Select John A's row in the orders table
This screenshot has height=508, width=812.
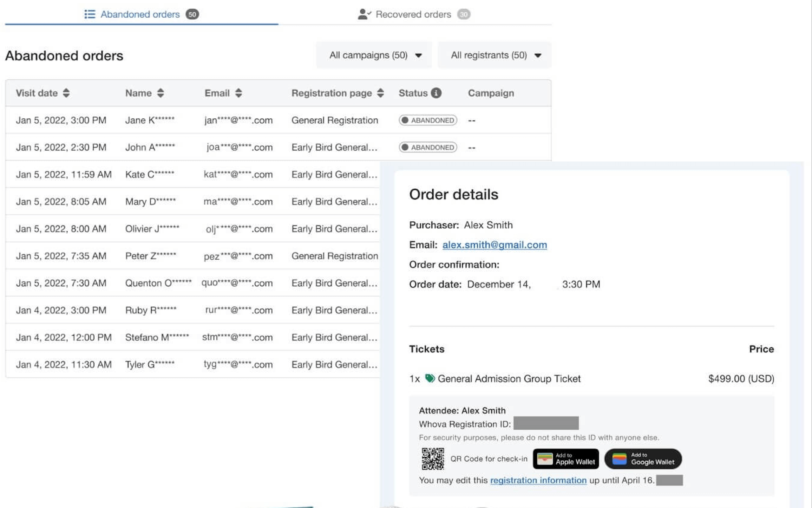point(211,147)
